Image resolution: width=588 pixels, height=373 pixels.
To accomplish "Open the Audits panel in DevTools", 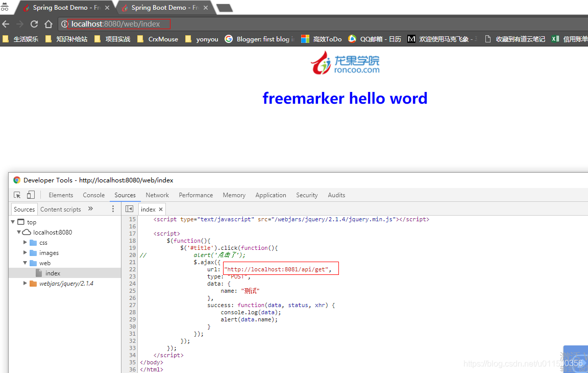I will [336, 195].
